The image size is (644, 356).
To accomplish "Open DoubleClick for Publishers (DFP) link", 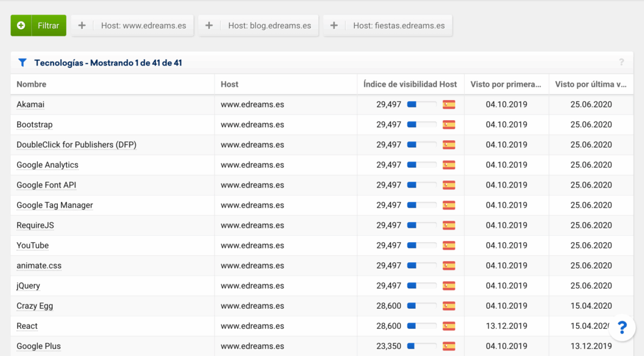I will tap(76, 145).
